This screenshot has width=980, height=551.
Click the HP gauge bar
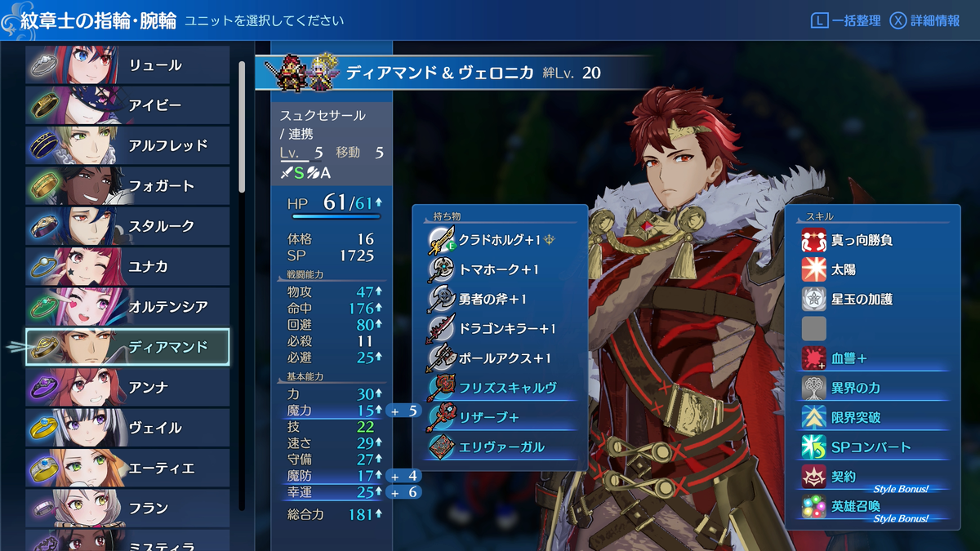coord(336,216)
